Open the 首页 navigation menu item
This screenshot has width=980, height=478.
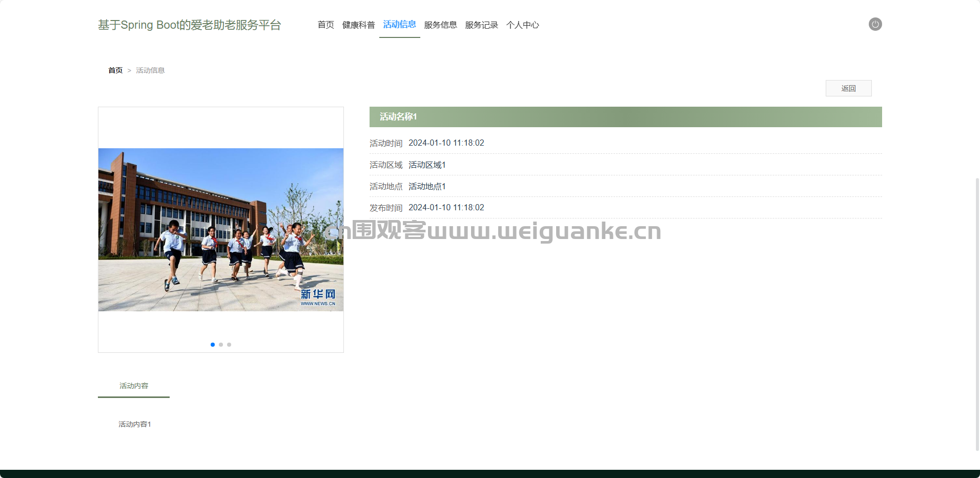click(325, 25)
